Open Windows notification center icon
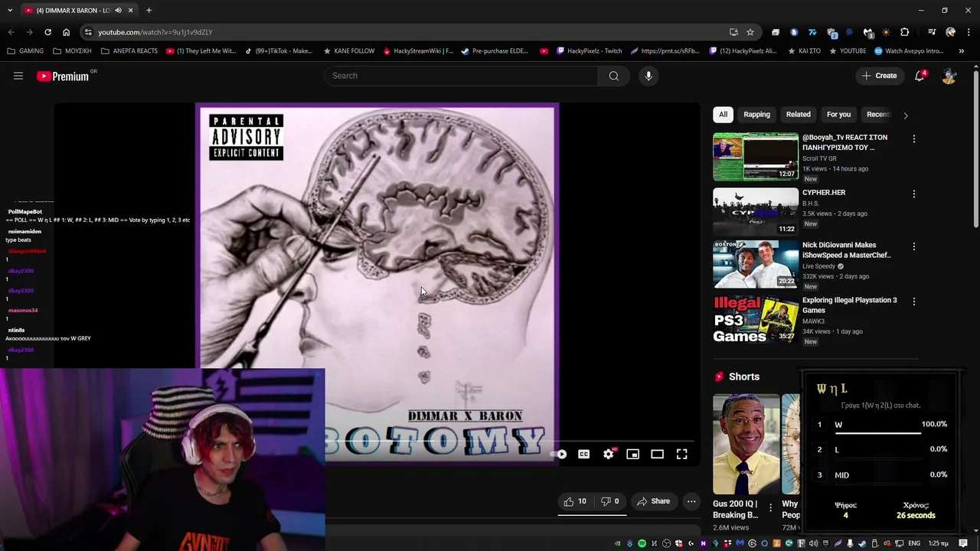The image size is (980, 551). click(963, 543)
